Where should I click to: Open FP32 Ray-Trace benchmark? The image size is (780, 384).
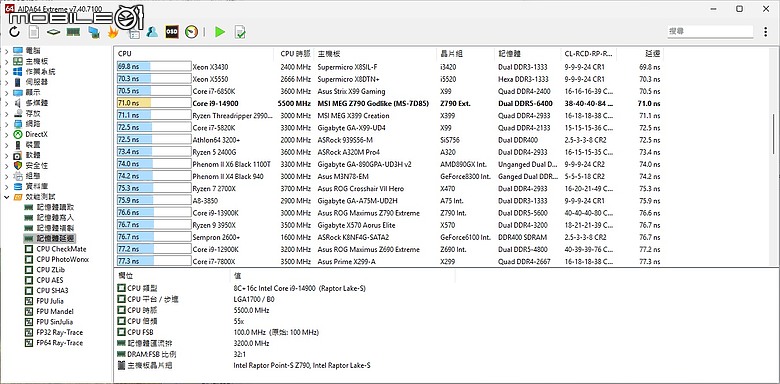click(x=60, y=332)
